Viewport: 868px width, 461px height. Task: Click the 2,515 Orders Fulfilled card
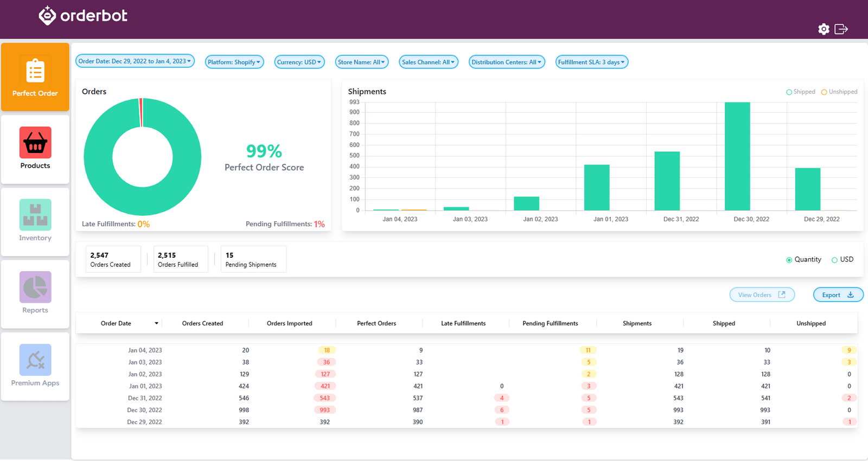pos(181,259)
